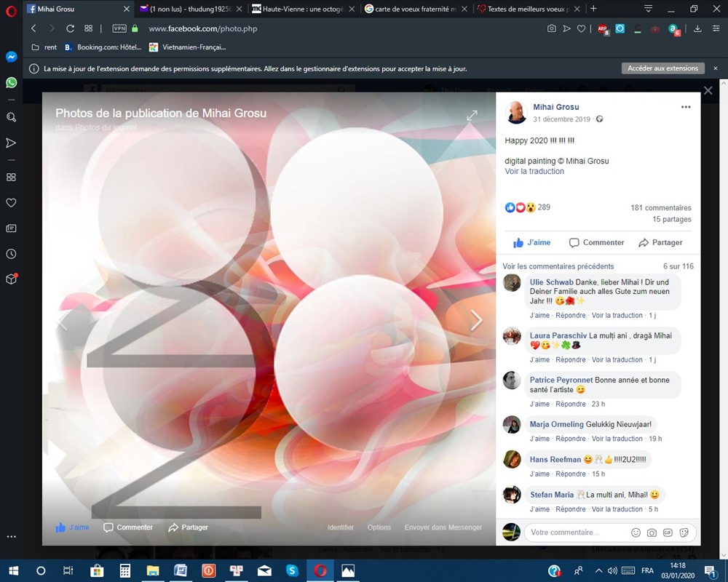The width and height of the screenshot is (728, 582).
Task: Open extensions cube icon in sidebar
Action: (x=11, y=279)
